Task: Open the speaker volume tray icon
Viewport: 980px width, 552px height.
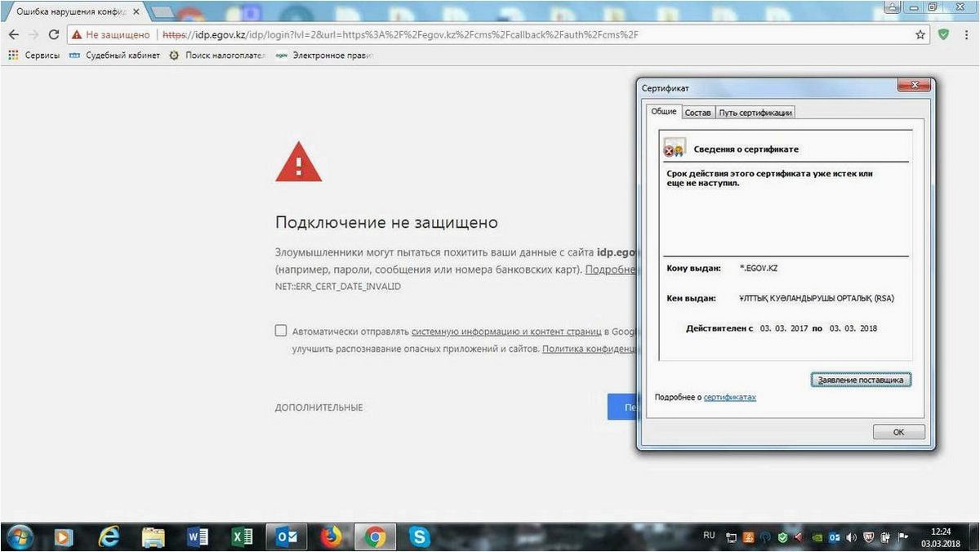Action: coord(852,537)
